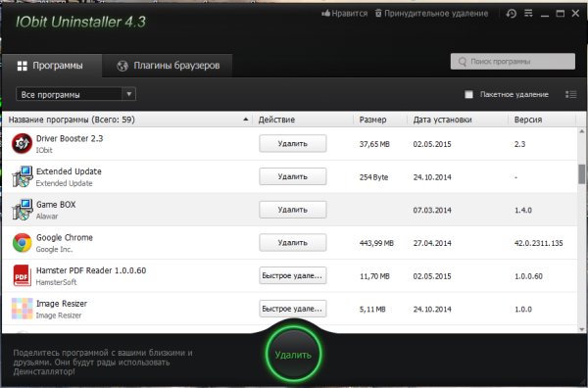Click the 11,70 MB size value
Screen dimensions: 588x388
374,276
